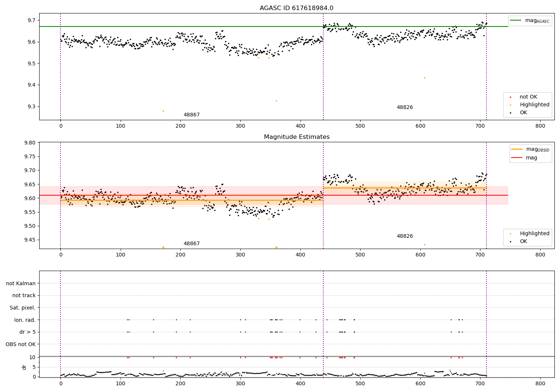Screen dimensions: 560x392
Task: Click Highlighted legend entry in middle plot
Action: coord(530,234)
